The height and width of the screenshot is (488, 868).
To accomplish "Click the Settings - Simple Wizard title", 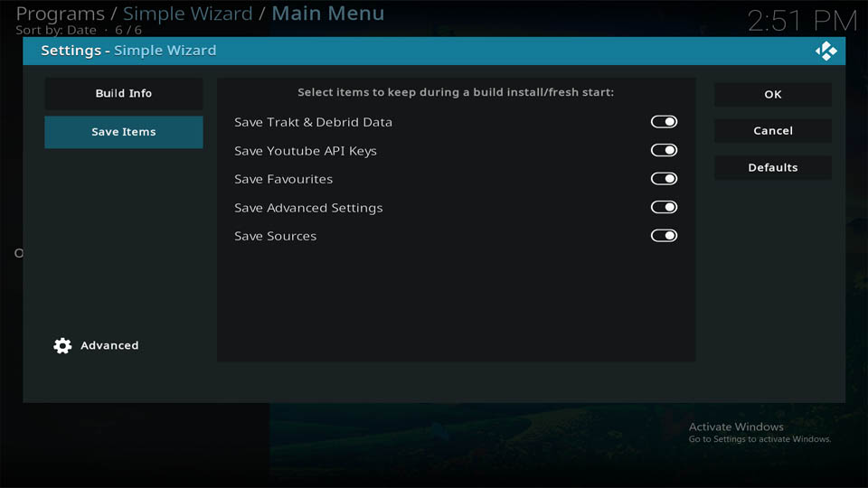I will pos(128,51).
